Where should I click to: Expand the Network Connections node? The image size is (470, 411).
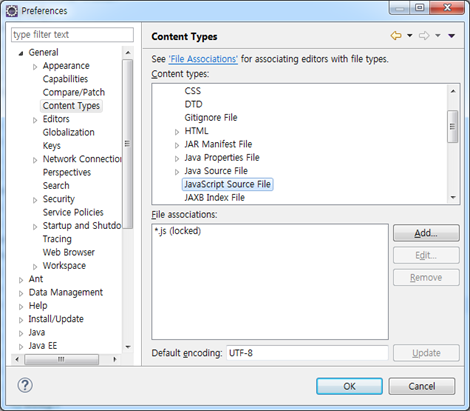click(x=35, y=160)
